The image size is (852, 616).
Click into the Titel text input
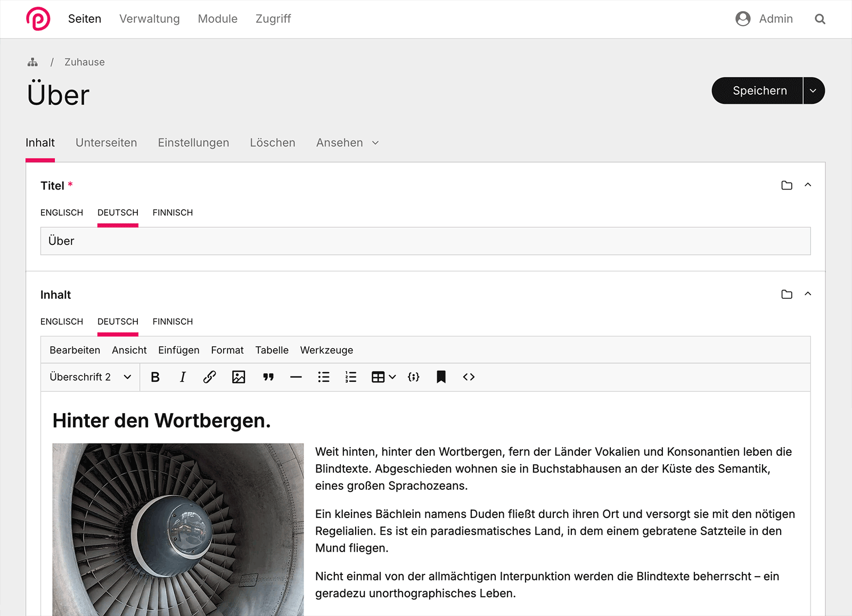coord(425,241)
